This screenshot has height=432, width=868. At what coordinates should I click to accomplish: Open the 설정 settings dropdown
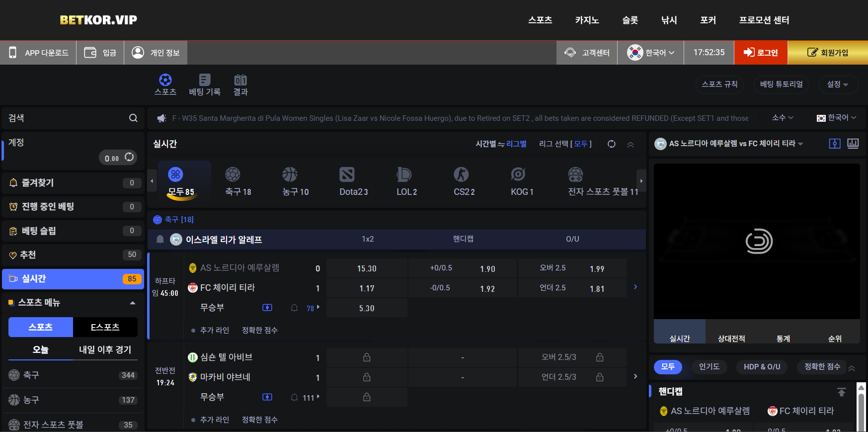[837, 85]
